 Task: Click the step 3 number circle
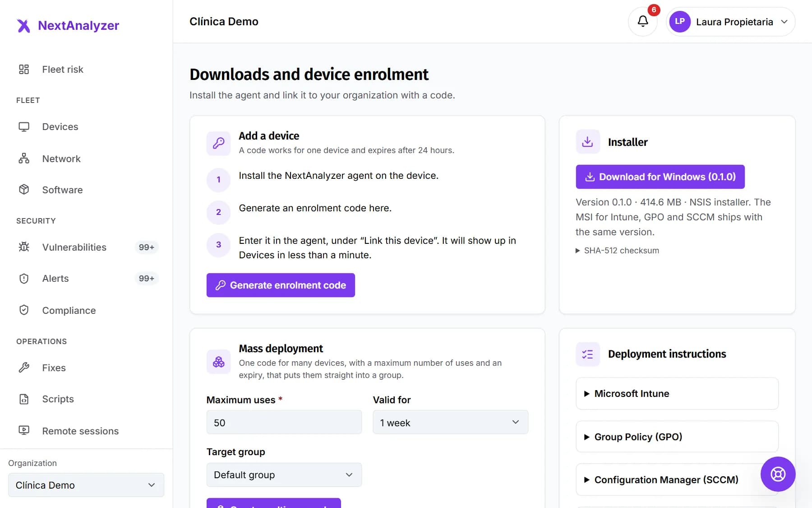[x=218, y=245]
